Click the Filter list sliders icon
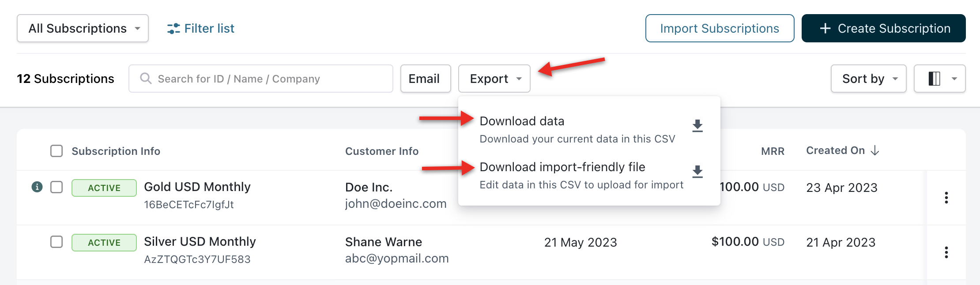980x285 pixels. coord(173,29)
